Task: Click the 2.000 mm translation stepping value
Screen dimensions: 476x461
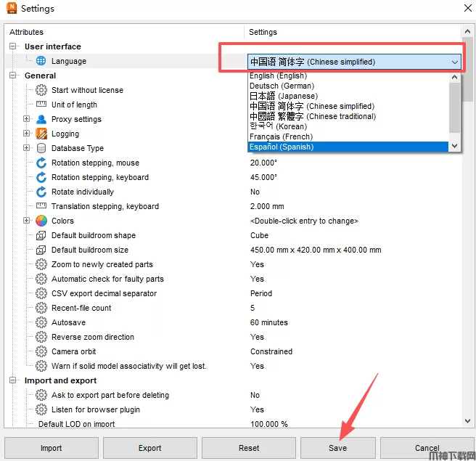Action: click(x=267, y=206)
